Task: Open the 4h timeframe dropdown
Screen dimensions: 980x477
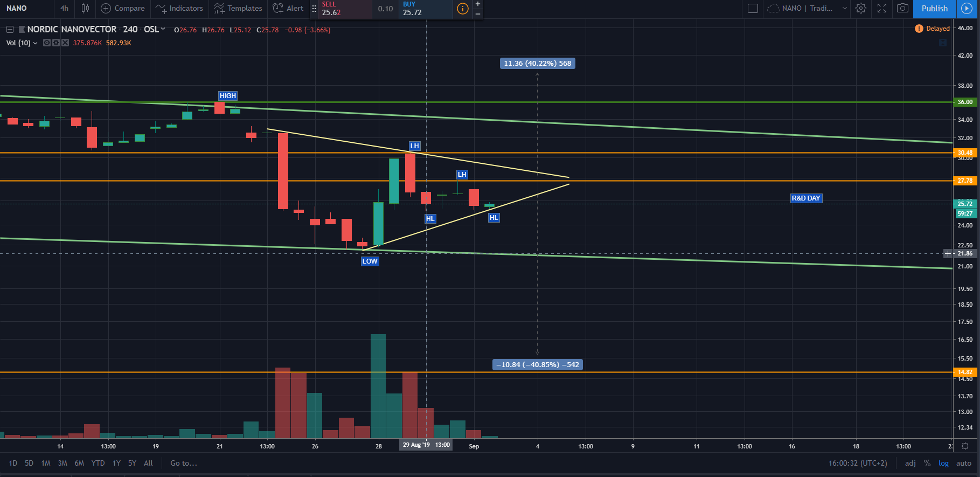Action: (64, 8)
